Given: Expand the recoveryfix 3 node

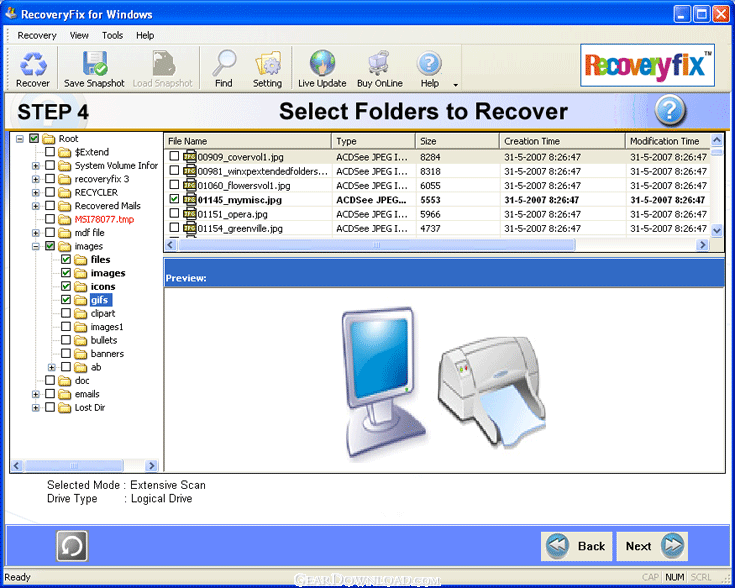Looking at the screenshot, I should click(x=36, y=179).
